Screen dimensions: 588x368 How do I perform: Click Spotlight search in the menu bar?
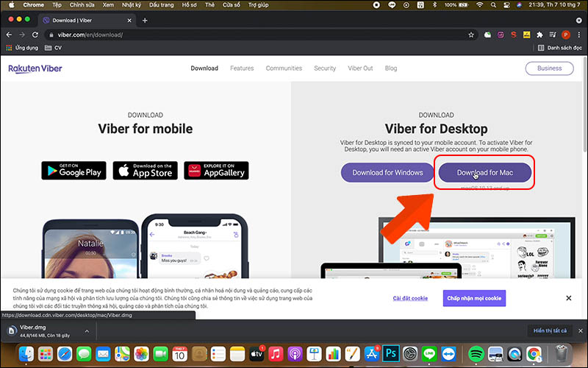point(493,5)
